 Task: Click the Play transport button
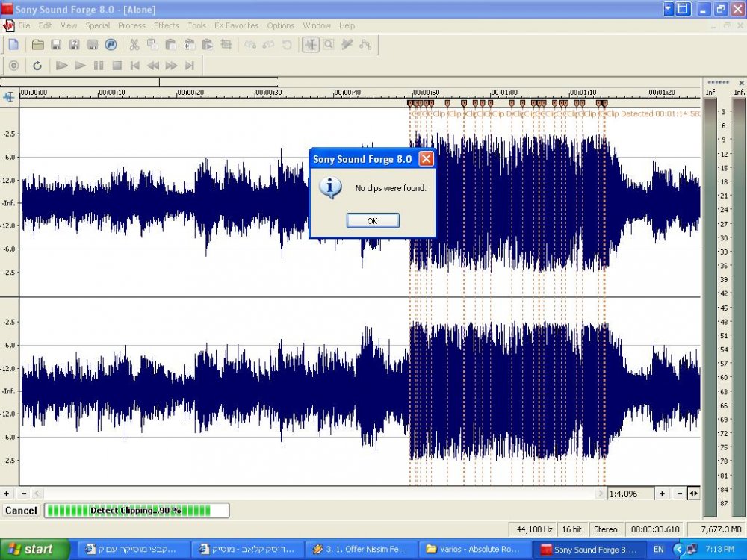coord(80,66)
